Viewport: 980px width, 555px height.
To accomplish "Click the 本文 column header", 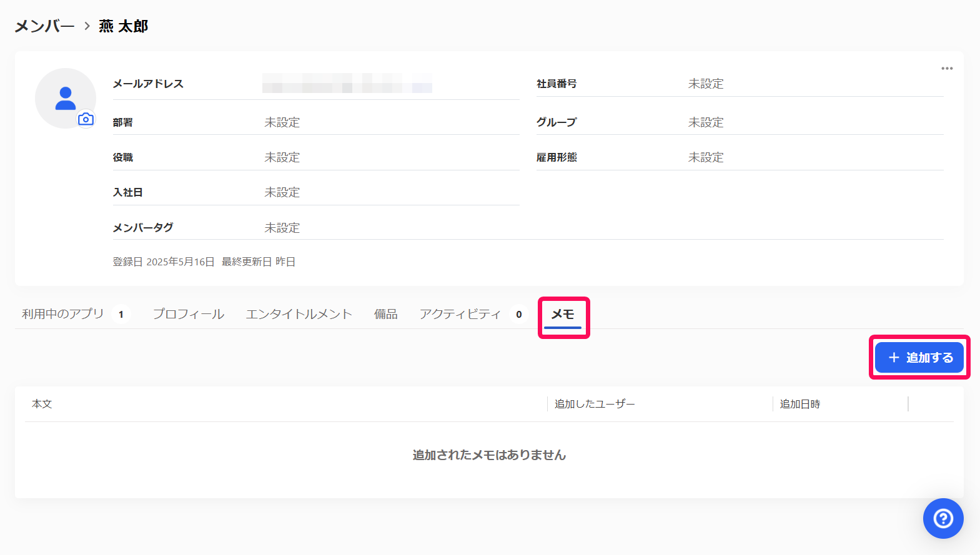I will (42, 404).
